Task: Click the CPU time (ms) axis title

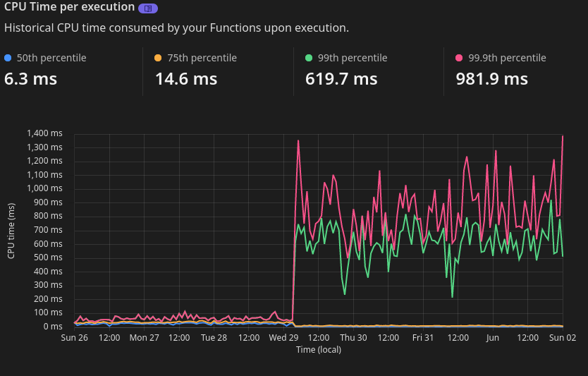Action: point(11,231)
